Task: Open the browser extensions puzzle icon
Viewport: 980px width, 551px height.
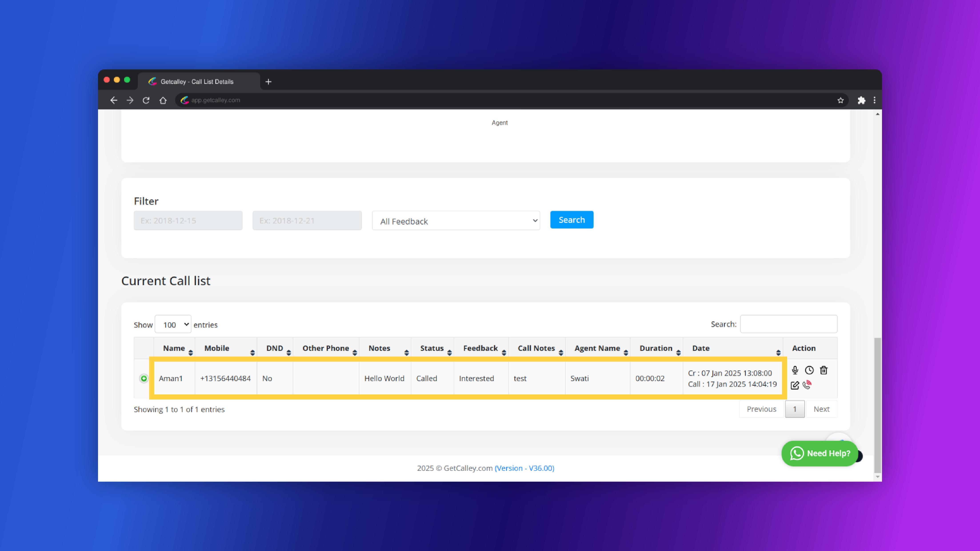Action: tap(861, 100)
